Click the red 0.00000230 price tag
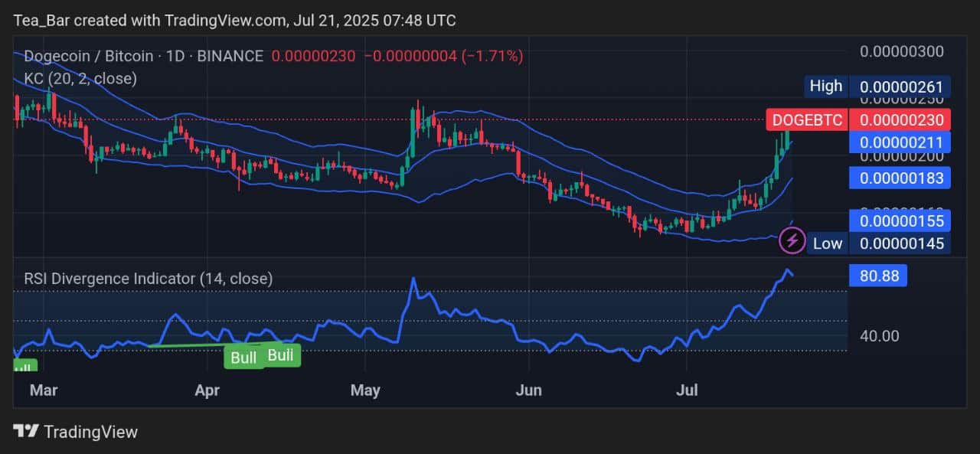The width and height of the screenshot is (980, 454). 900,120
